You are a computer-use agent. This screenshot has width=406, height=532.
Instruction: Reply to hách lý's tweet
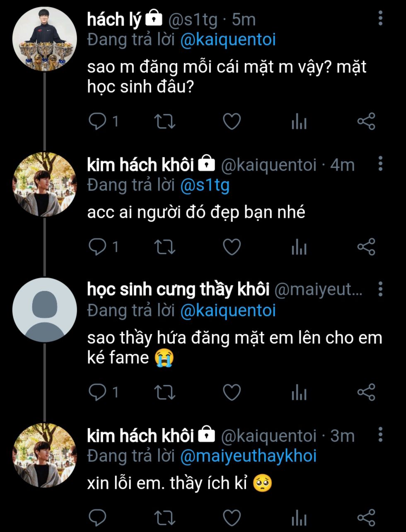click(x=98, y=121)
